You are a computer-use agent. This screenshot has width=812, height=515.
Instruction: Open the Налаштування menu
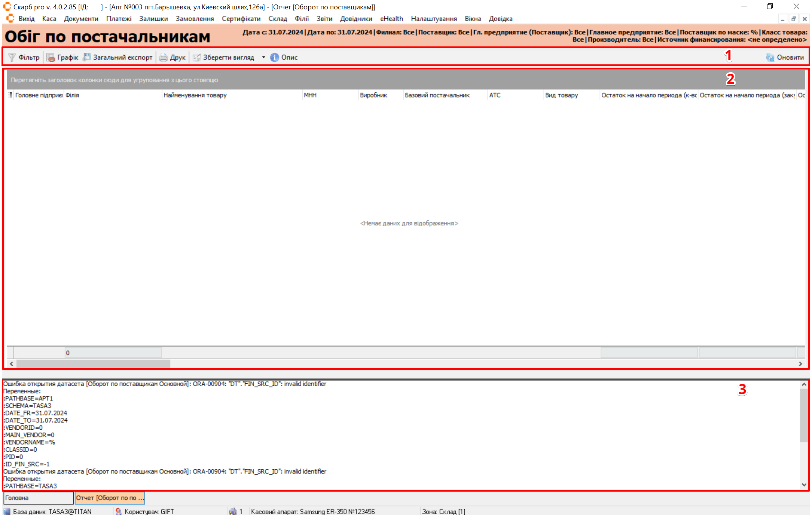434,19
